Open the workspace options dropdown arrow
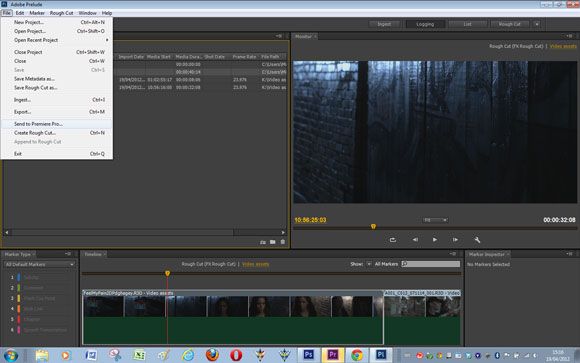The image size is (580, 363). [537, 24]
